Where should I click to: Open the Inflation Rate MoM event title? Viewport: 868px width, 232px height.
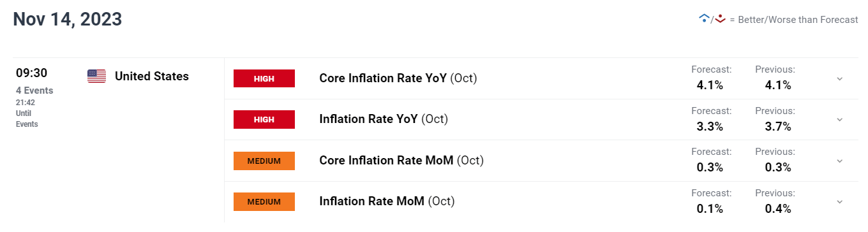pyautogui.click(x=387, y=201)
